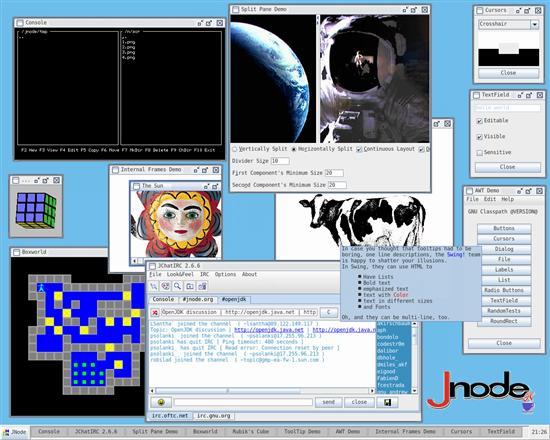The image size is (550, 440).
Task: Click left arrow of The Sun scrollbar
Action: click(x=134, y=261)
